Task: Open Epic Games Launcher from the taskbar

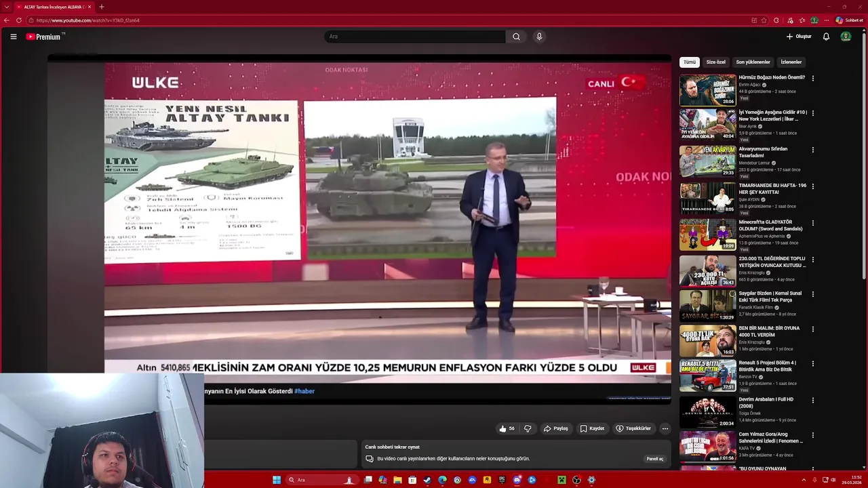Action: point(502,480)
